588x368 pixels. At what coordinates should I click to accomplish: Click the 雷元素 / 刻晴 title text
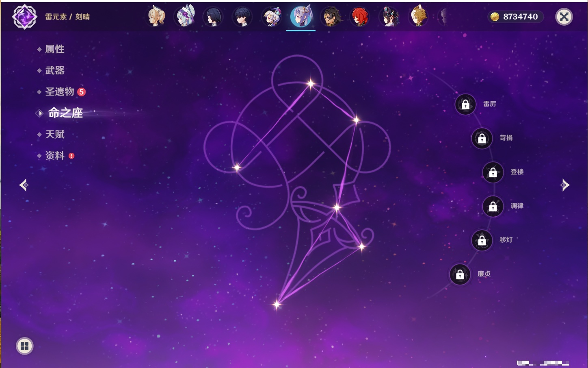[67, 17]
